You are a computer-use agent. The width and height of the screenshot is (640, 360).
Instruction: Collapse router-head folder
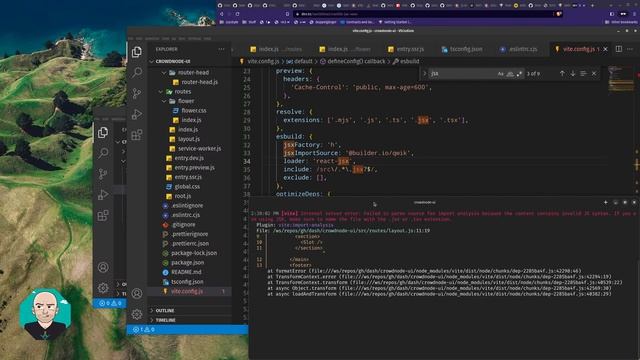pos(164,72)
